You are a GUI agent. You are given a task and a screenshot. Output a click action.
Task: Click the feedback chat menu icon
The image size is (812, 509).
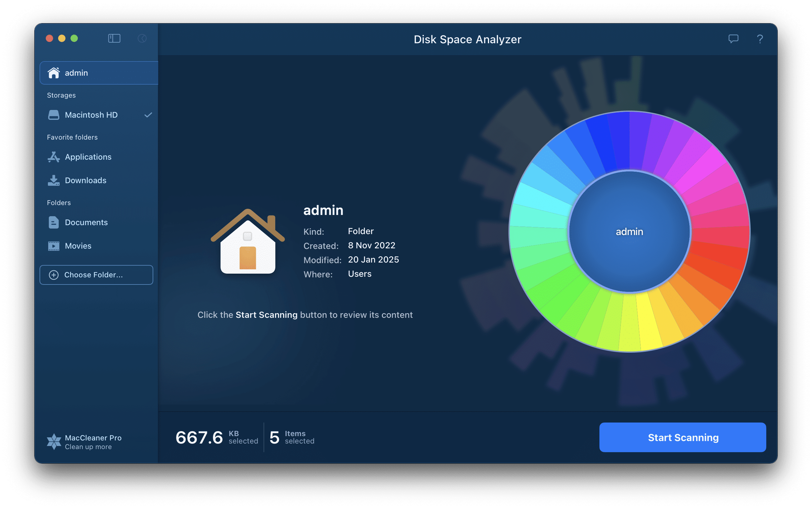point(734,39)
